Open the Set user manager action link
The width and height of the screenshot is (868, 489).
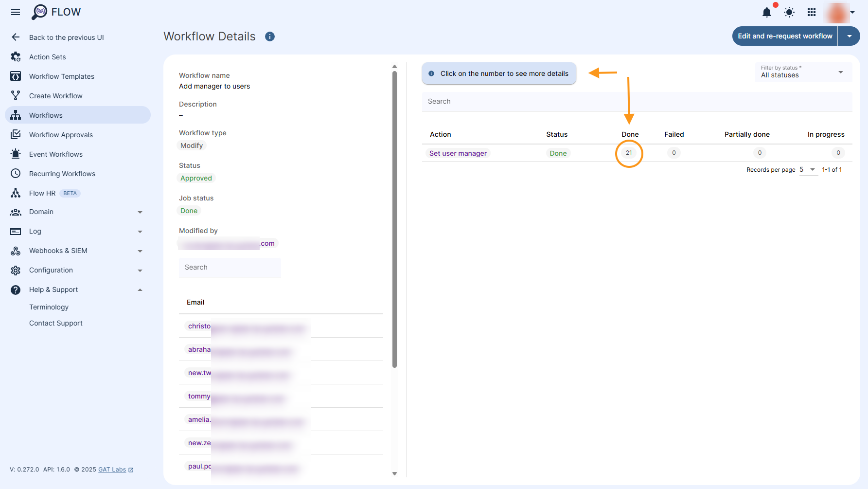pyautogui.click(x=458, y=153)
